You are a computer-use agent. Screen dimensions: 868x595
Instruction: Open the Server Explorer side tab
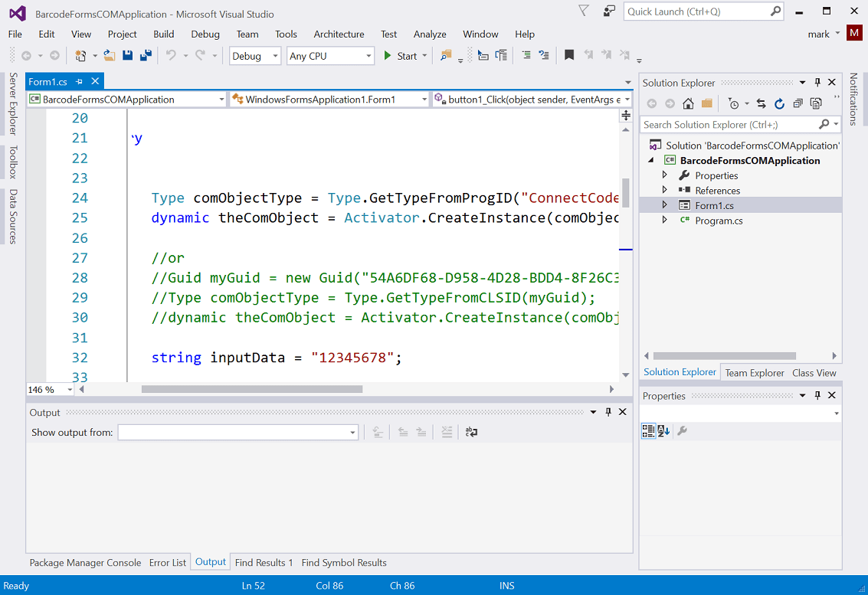(x=13, y=103)
